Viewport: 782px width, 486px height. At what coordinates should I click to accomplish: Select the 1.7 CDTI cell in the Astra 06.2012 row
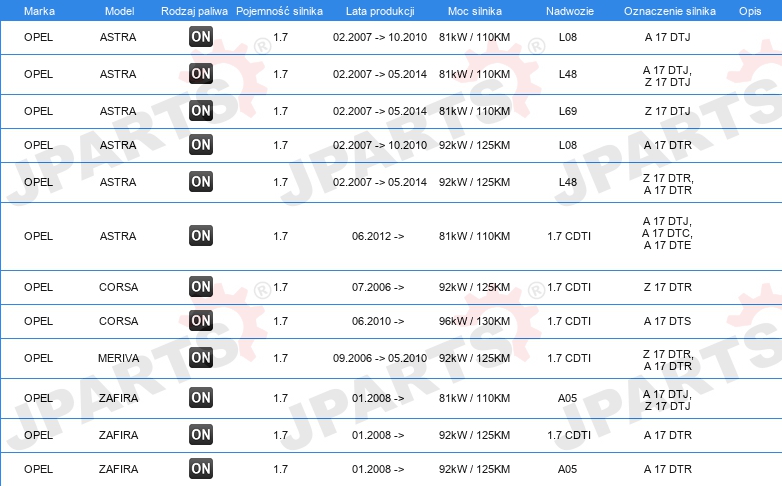coord(569,236)
